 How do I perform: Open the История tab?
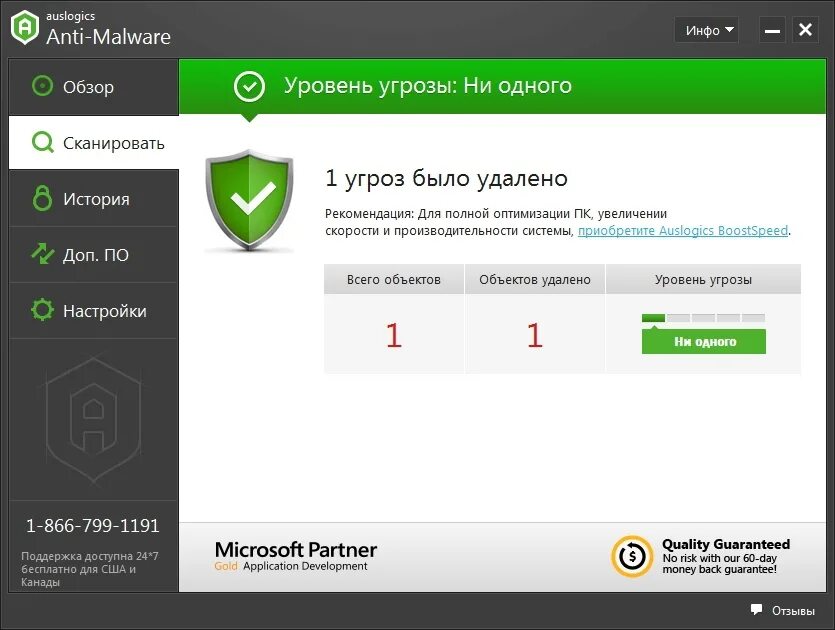click(94, 198)
